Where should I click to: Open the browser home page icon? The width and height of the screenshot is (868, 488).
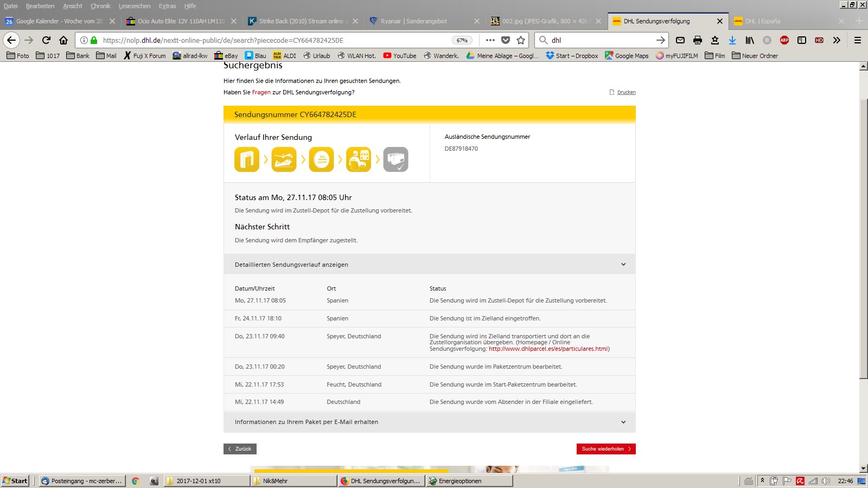[63, 40]
